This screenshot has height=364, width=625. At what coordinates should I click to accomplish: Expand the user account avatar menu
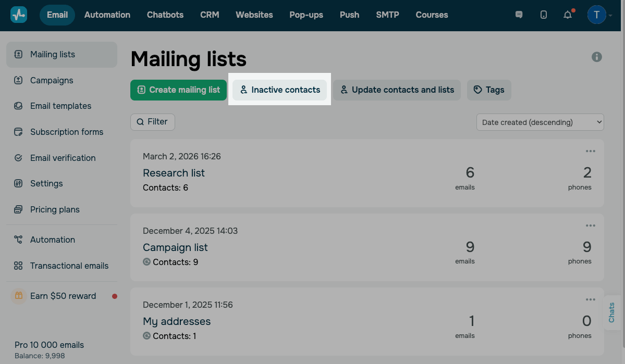point(599,15)
